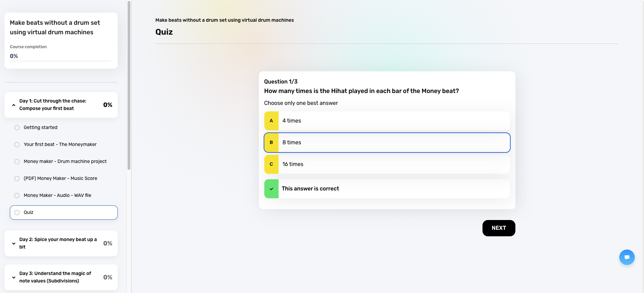Expand the Day 2 section chevron

pos(14,243)
